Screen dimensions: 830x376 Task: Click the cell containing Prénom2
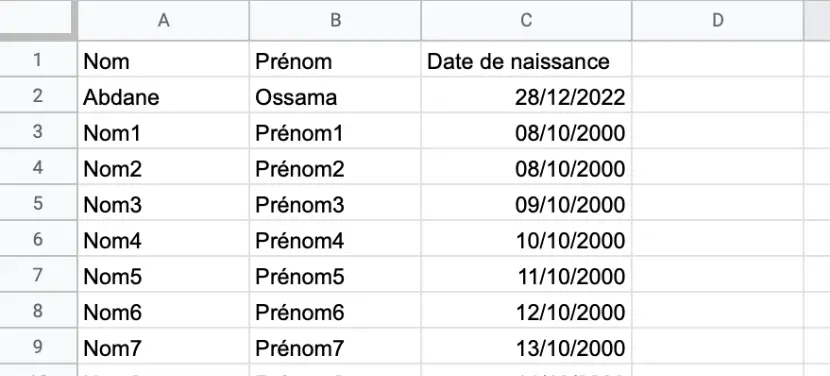click(x=335, y=167)
